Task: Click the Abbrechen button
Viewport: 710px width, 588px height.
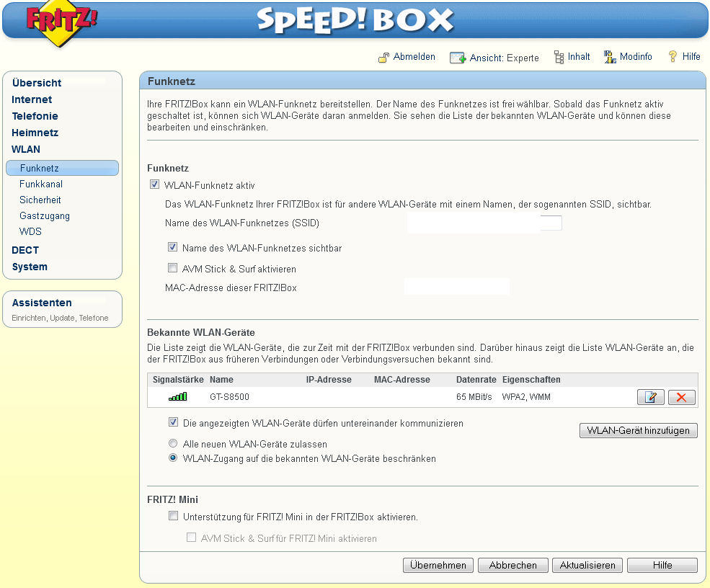Action: (x=513, y=566)
